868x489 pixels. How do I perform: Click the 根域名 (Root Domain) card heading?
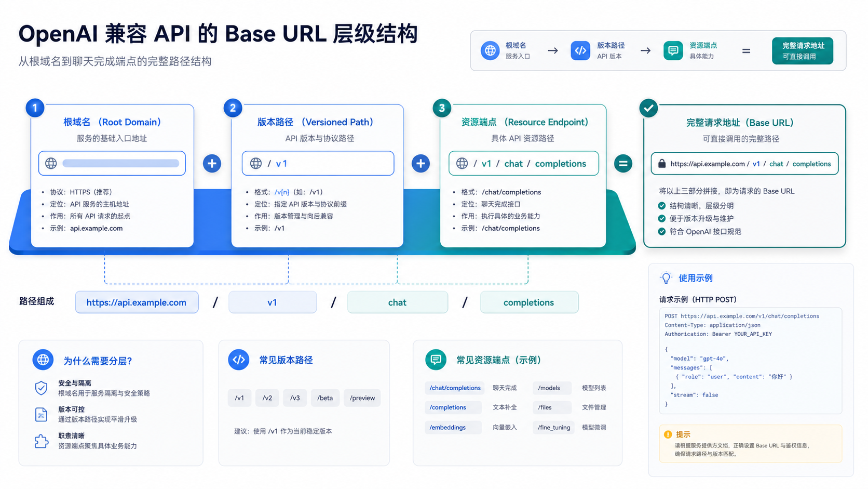coord(112,122)
